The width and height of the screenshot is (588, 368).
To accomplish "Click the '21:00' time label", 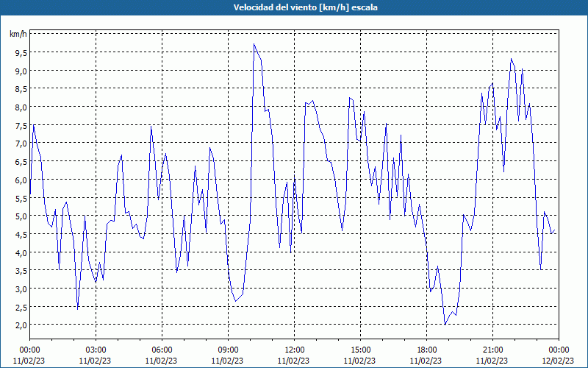I will 492,350.
